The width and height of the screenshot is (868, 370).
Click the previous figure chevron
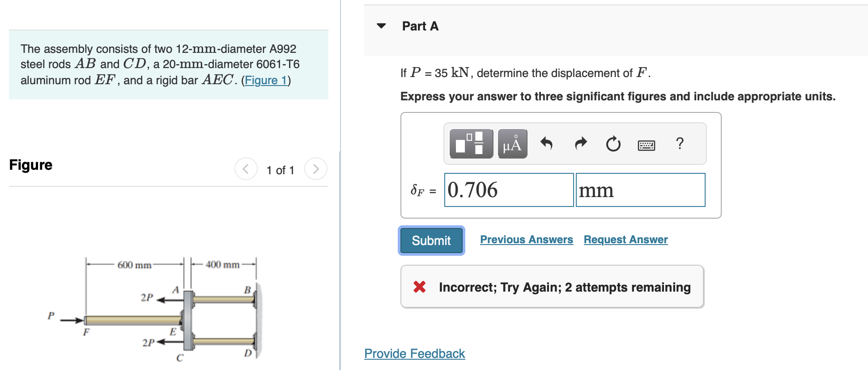click(x=246, y=169)
